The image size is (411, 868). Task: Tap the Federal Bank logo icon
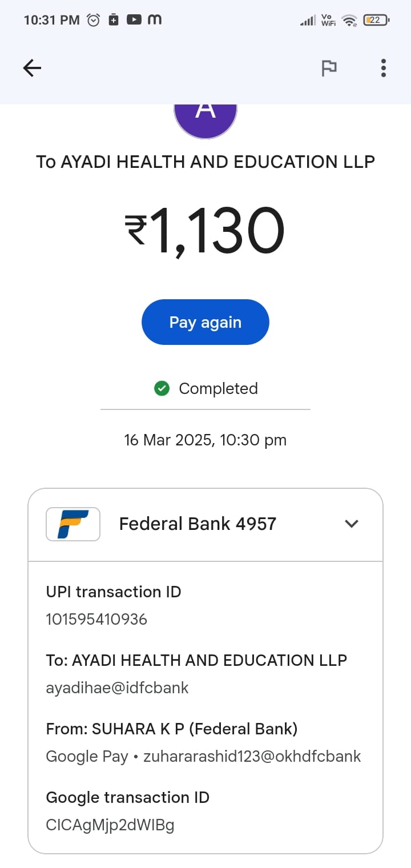point(73,524)
